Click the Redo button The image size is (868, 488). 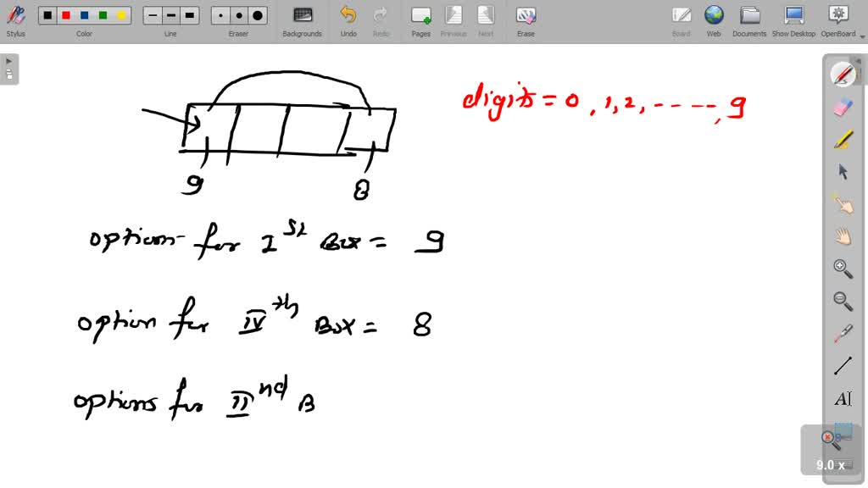[x=381, y=21]
